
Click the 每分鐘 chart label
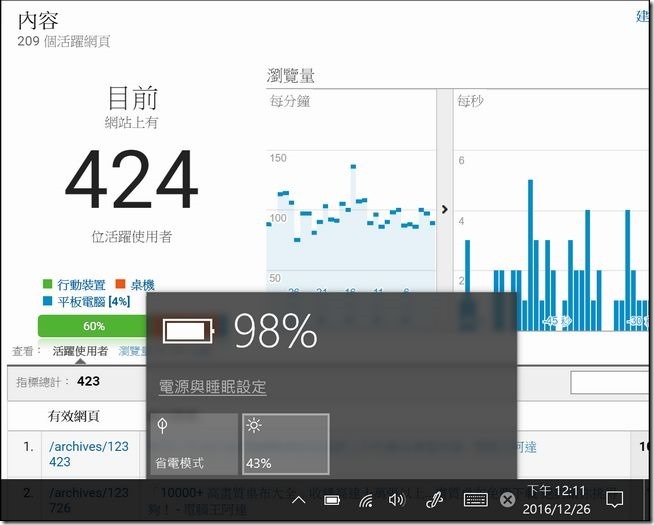[x=290, y=101]
